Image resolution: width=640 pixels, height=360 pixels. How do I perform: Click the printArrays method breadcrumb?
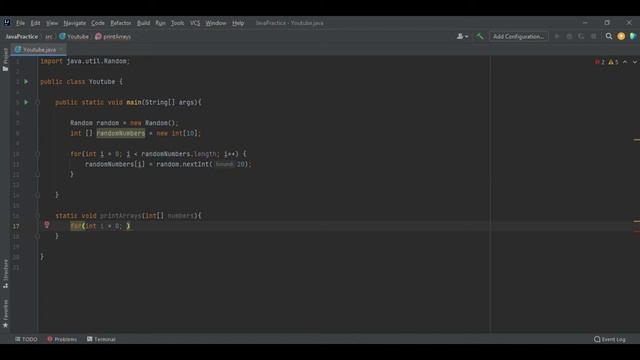click(x=113, y=37)
